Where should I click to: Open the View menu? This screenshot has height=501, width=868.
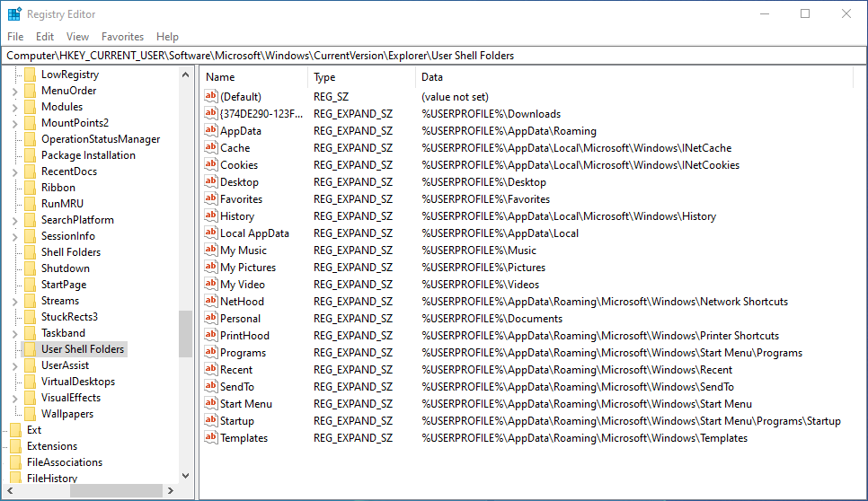point(77,37)
